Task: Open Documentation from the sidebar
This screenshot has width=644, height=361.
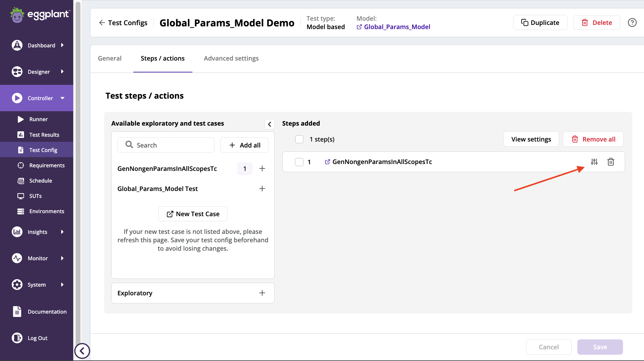Action: coord(47,312)
